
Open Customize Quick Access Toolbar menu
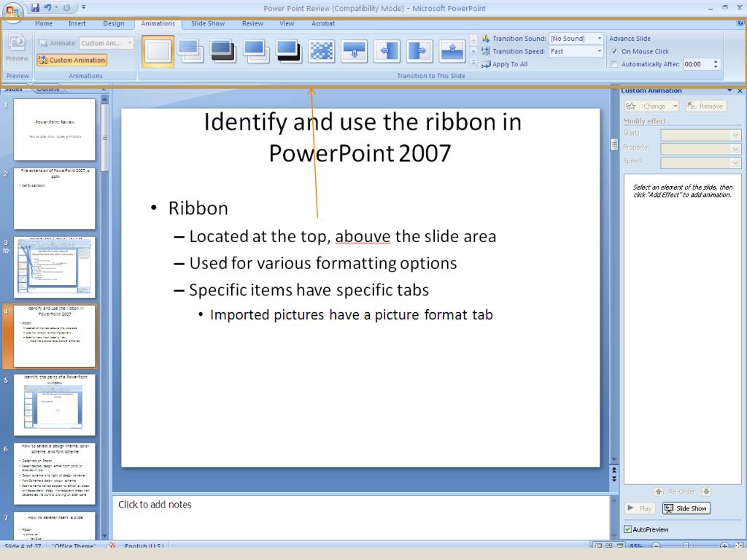pos(84,7)
